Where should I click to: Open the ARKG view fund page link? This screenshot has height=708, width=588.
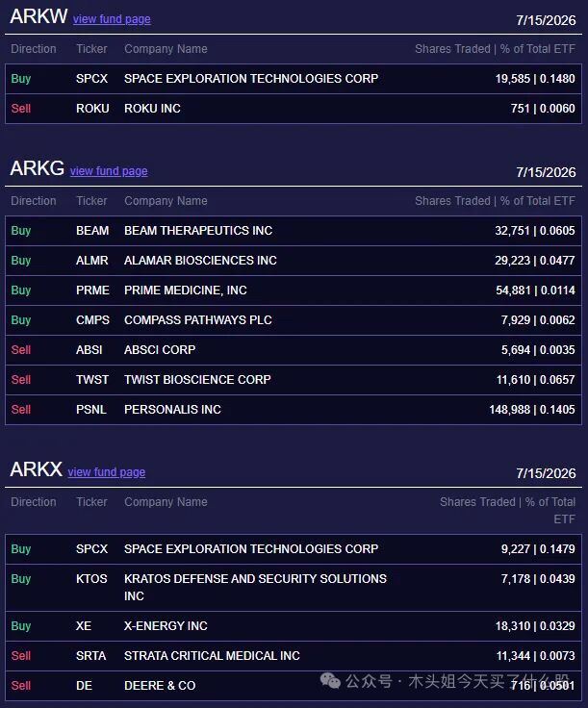click(x=109, y=171)
